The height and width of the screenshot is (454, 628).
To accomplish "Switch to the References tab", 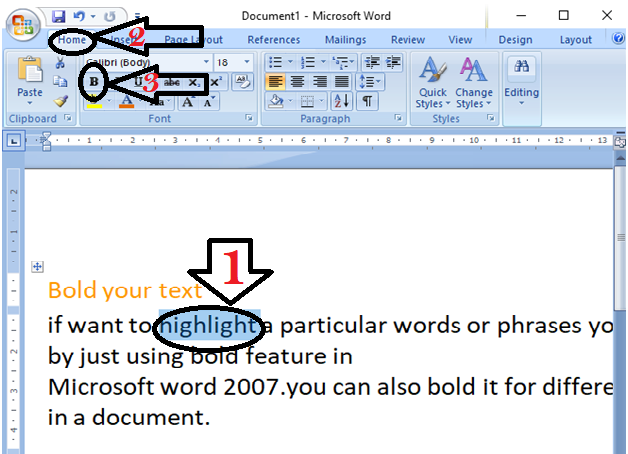I will tap(274, 40).
